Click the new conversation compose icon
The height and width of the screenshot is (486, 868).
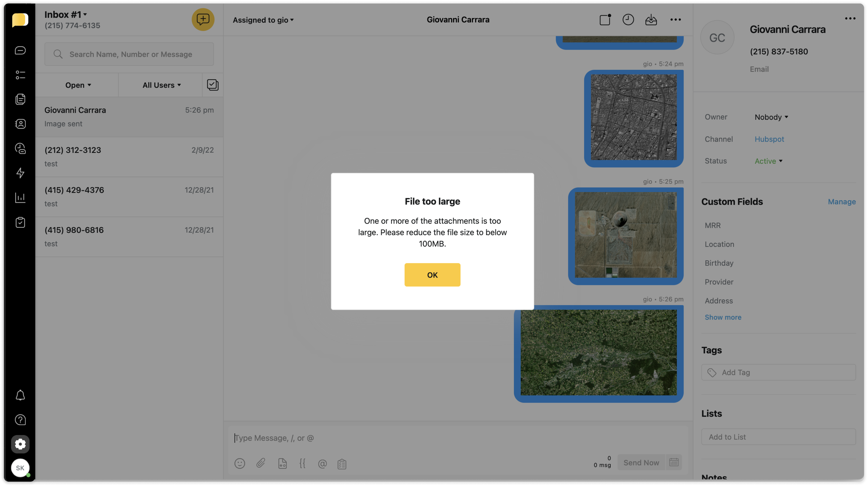click(203, 20)
